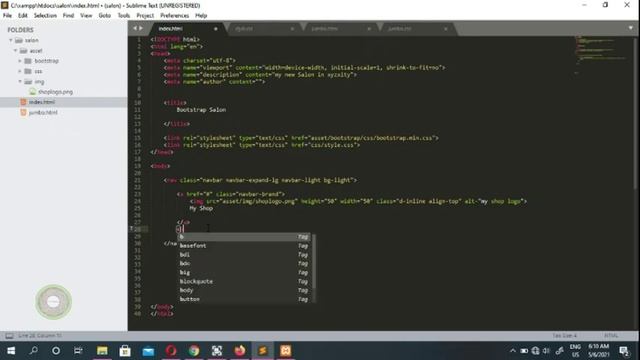
Task: Open the tab list dropdown arrow
Action: pos(631,28)
